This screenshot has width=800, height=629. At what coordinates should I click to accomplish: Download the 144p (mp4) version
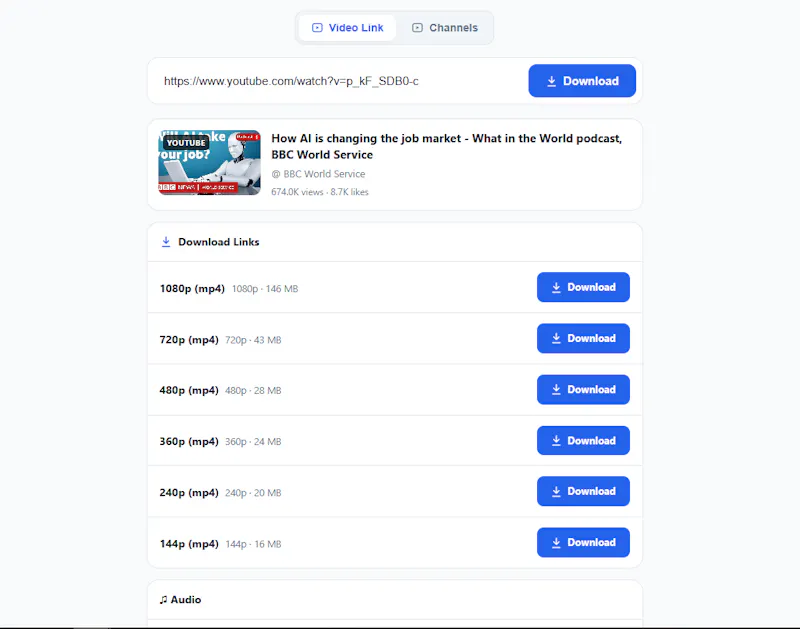pos(583,542)
